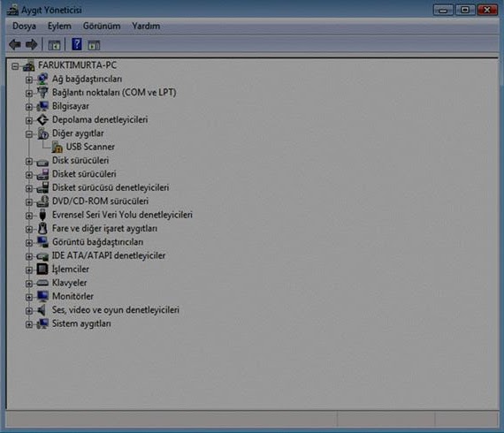Collapse the Diğer aygıtlar node

[29, 134]
